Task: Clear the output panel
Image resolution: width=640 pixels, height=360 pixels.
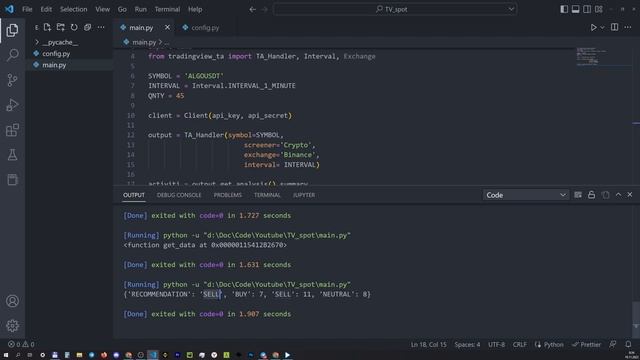Action: 578,195
